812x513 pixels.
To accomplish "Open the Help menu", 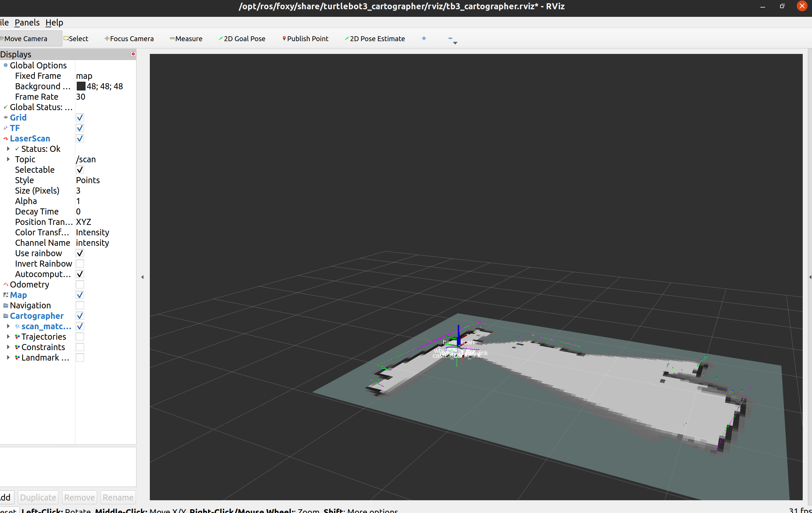I will point(54,22).
